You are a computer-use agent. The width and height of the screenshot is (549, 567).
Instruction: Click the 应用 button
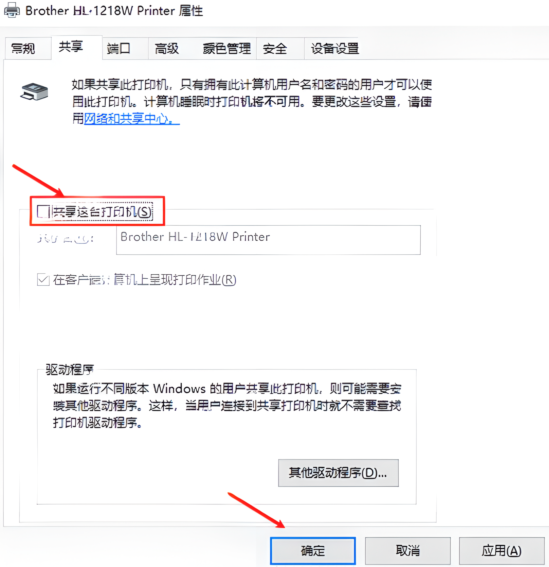tap(502, 550)
